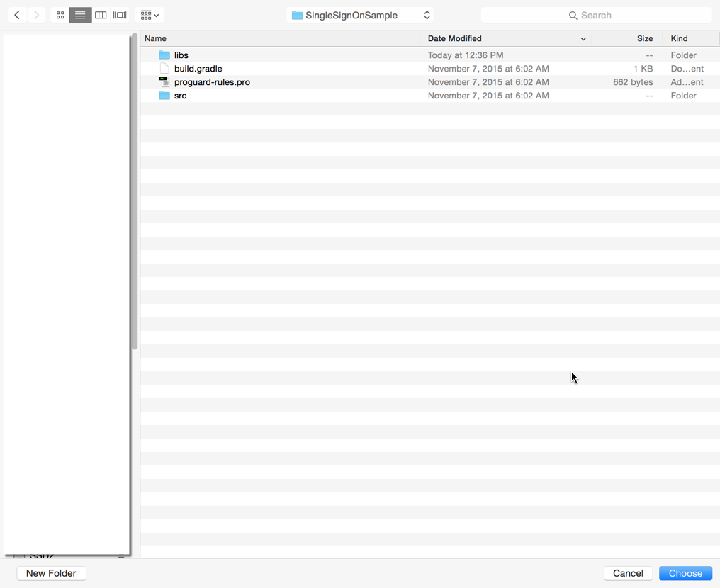Screen dimensions: 720x588
Task: Select the src folder name
Action: tap(181, 96)
